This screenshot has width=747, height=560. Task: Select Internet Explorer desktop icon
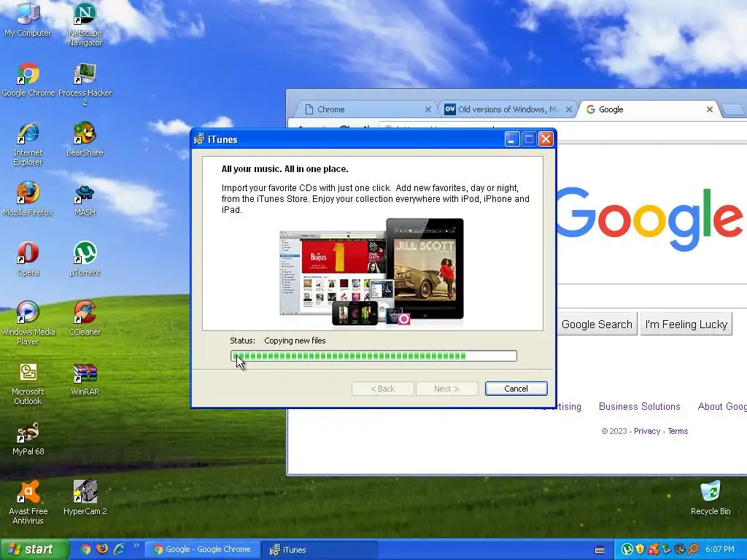pyautogui.click(x=28, y=144)
